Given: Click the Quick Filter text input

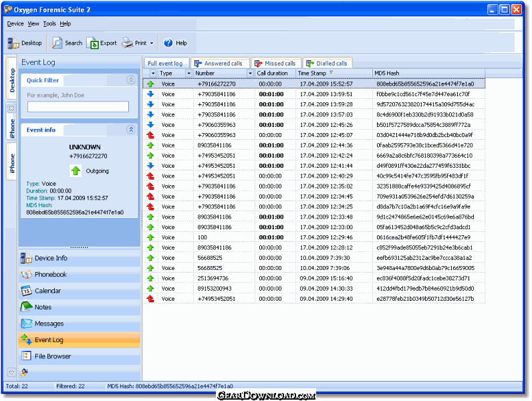Looking at the screenshot, I should 78,106.
